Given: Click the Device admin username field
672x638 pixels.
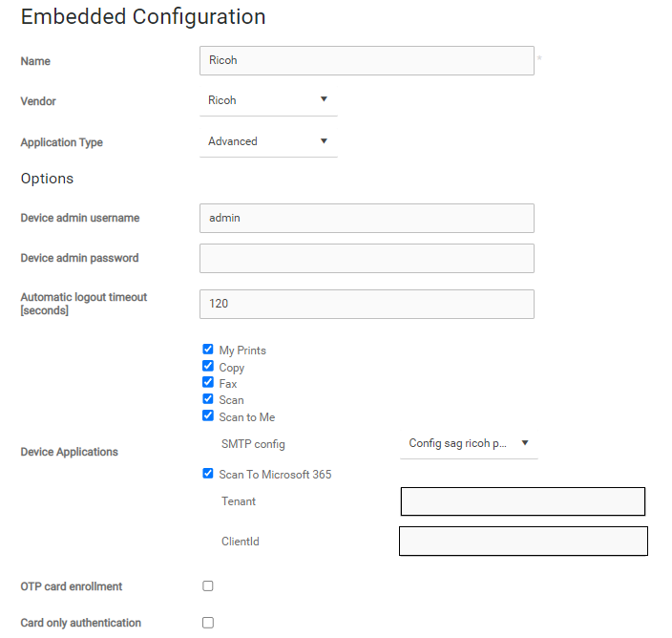Looking at the screenshot, I should click(x=367, y=218).
